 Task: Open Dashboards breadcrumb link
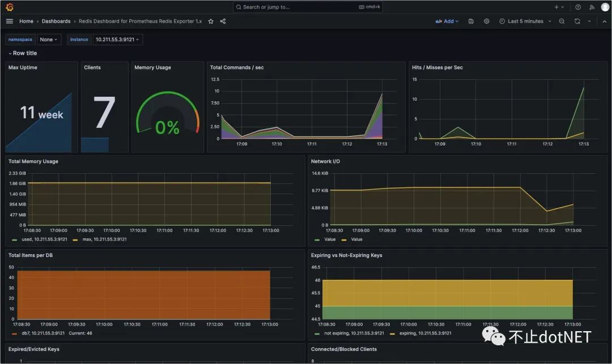point(56,22)
